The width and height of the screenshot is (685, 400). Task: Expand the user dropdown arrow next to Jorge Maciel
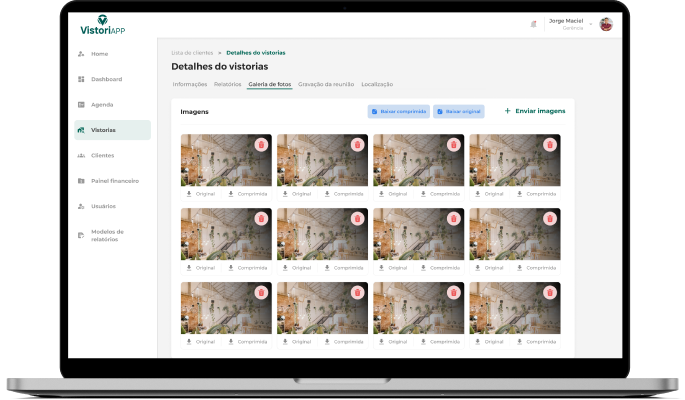pyautogui.click(x=591, y=24)
